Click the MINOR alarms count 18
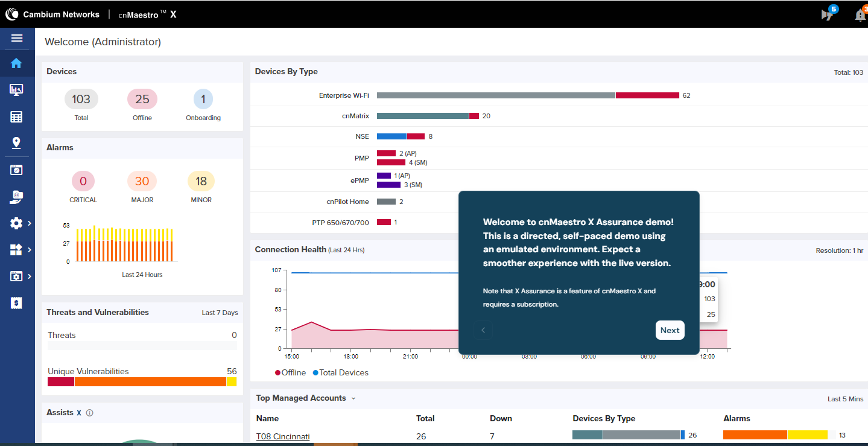 [201, 181]
